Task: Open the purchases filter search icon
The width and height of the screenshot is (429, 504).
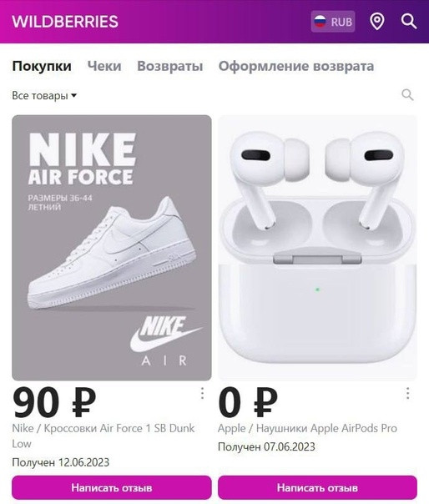Action: 407,95
